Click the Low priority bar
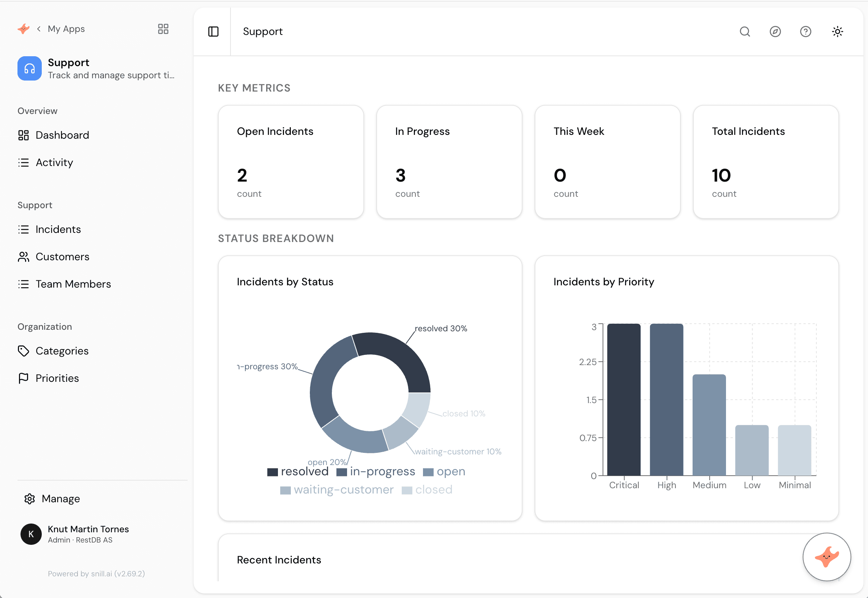This screenshot has height=598, width=868. click(x=752, y=451)
